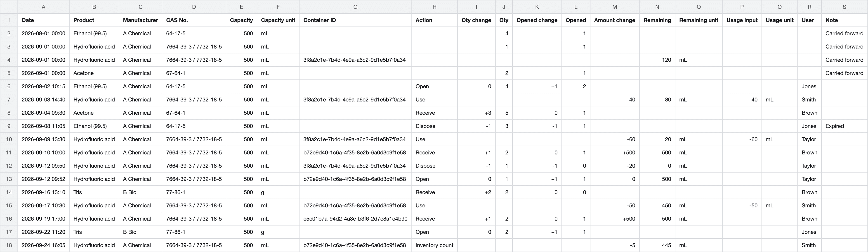
Task: Click the 'B Bio' manufacturer in row 14
Action: coord(140,192)
